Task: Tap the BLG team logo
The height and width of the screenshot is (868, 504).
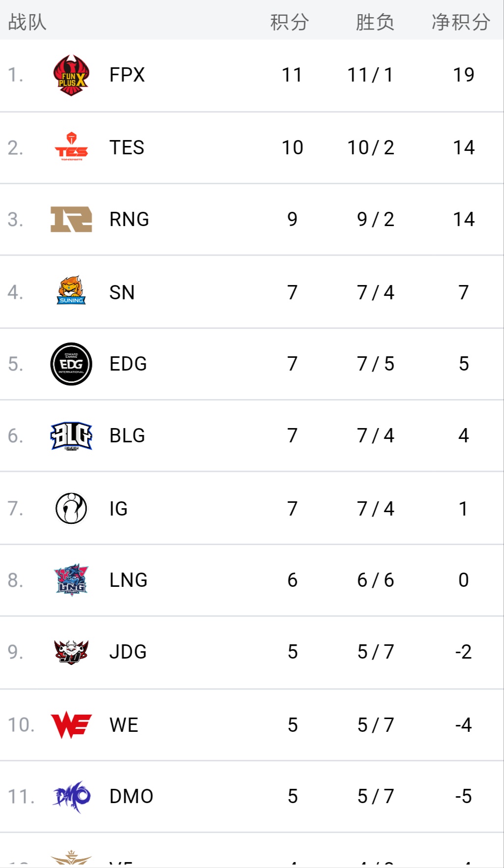Action: (71, 435)
